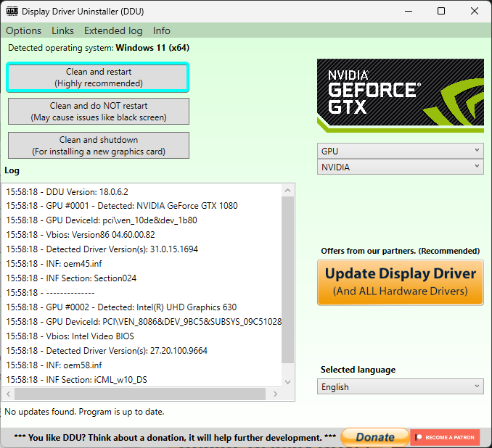The width and height of the screenshot is (492, 448).
Task: Click the log scroll up arrow
Action: click(288, 191)
